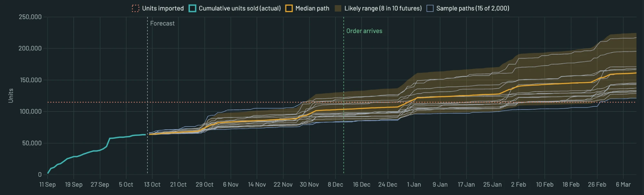Click 'Likely range (8 in 10 futures)' label
The width and height of the screenshot is (644, 195).
(383, 8)
